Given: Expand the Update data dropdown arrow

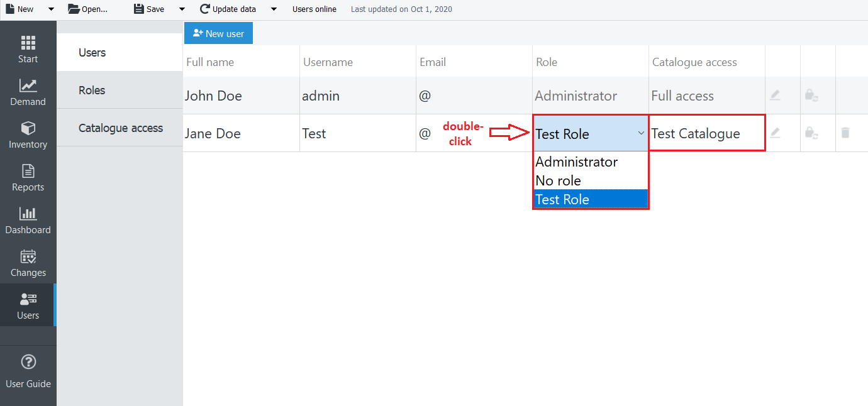Looking at the screenshot, I should point(274,9).
